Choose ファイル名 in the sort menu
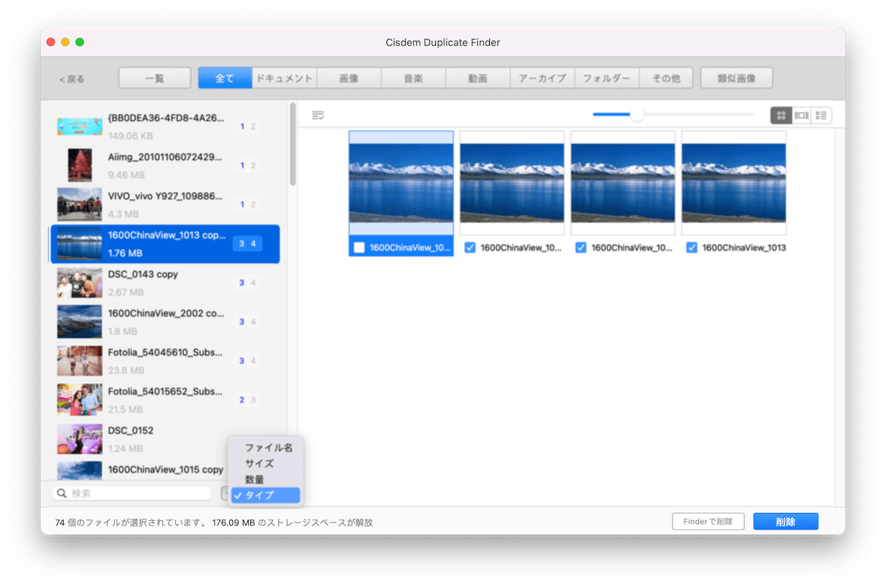The image size is (886, 588). 268,448
